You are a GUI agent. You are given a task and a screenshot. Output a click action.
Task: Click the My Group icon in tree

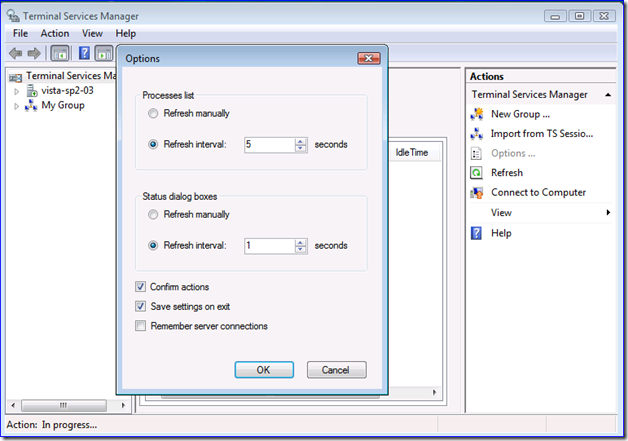[x=31, y=106]
